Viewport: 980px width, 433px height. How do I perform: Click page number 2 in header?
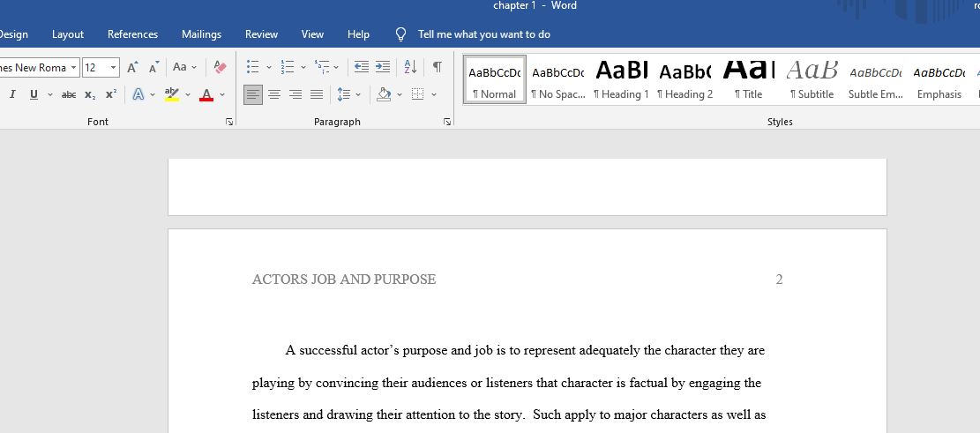779,280
